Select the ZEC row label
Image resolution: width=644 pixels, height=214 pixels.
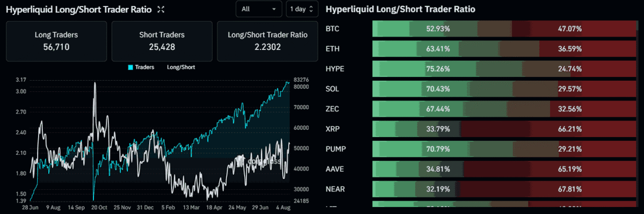tap(332, 109)
